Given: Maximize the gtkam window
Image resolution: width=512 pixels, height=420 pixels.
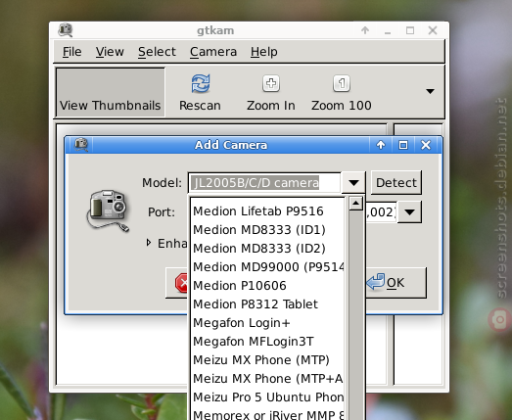Looking at the screenshot, I should coord(410,30).
